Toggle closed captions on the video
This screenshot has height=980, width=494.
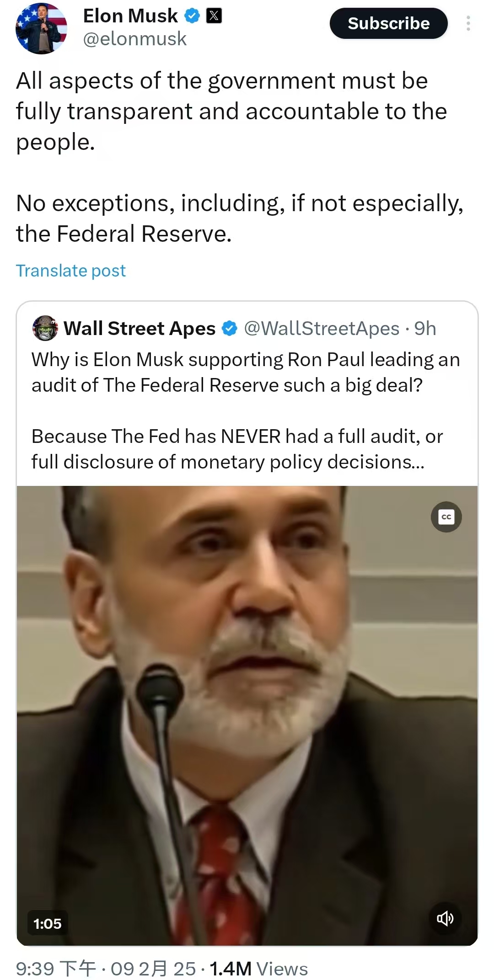point(446,517)
